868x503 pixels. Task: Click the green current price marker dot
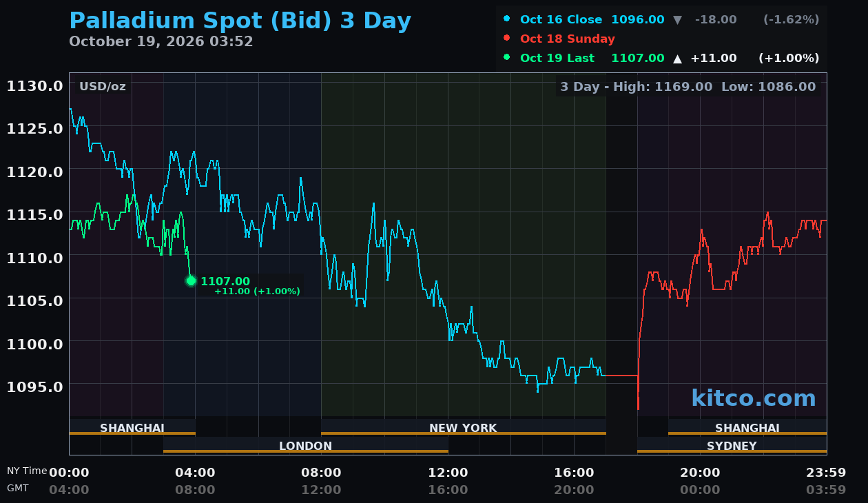[191, 280]
